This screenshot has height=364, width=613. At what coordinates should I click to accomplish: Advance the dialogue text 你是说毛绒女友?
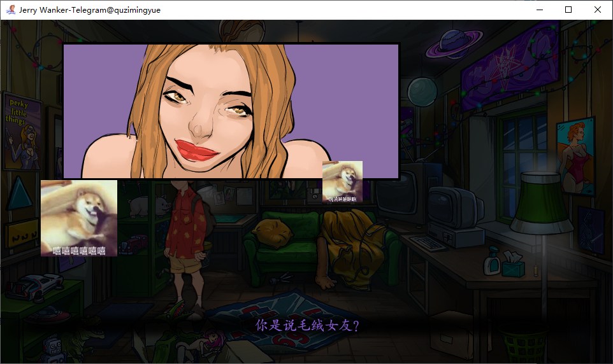click(306, 325)
